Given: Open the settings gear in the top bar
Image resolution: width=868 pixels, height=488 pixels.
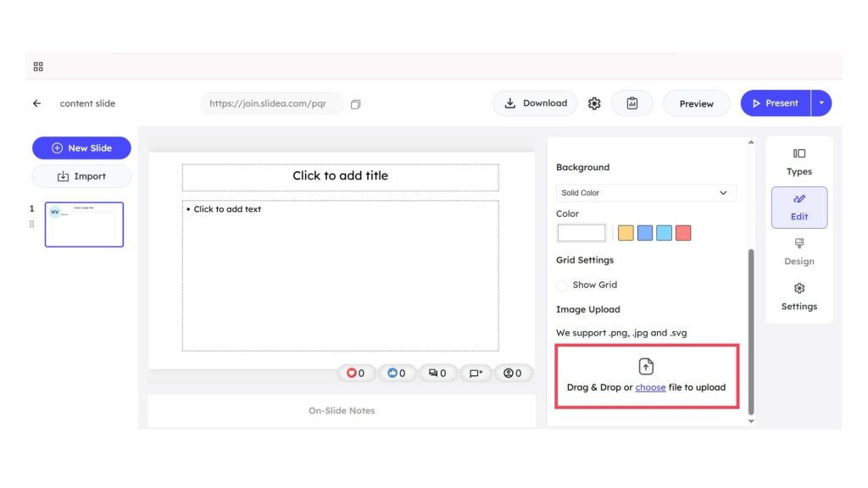Looking at the screenshot, I should [x=594, y=103].
